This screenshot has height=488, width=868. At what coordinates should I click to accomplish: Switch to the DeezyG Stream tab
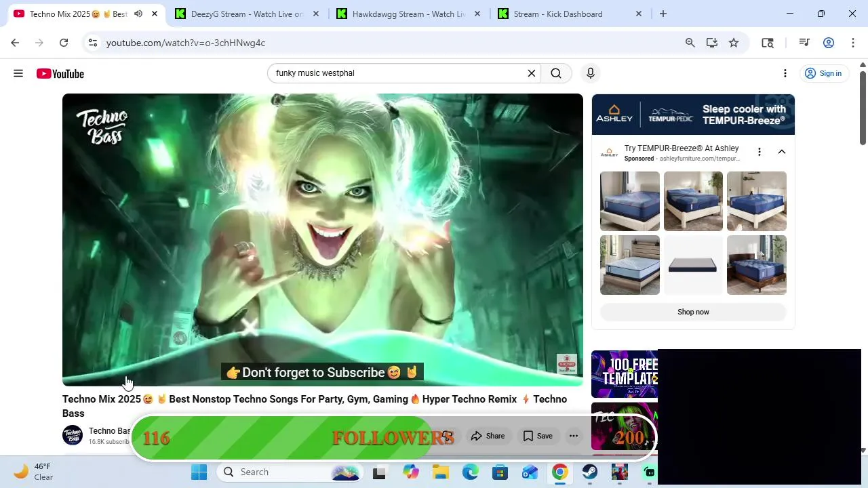pyautogui.click(x=247, y=14)
